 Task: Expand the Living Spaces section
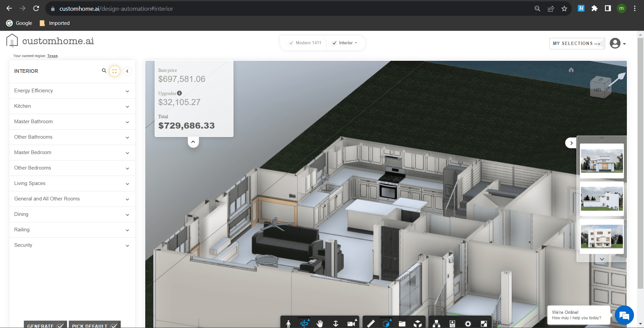point(72,183)
